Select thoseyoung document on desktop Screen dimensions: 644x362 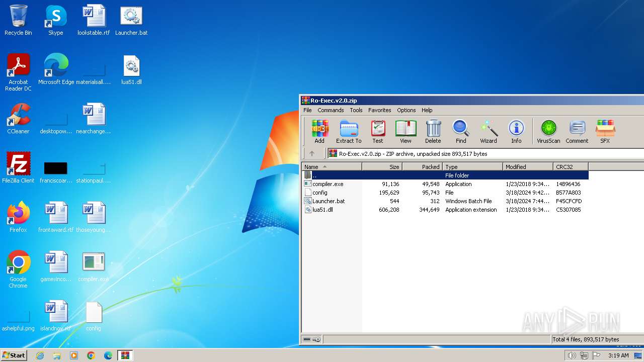click(x=94, y=217)
